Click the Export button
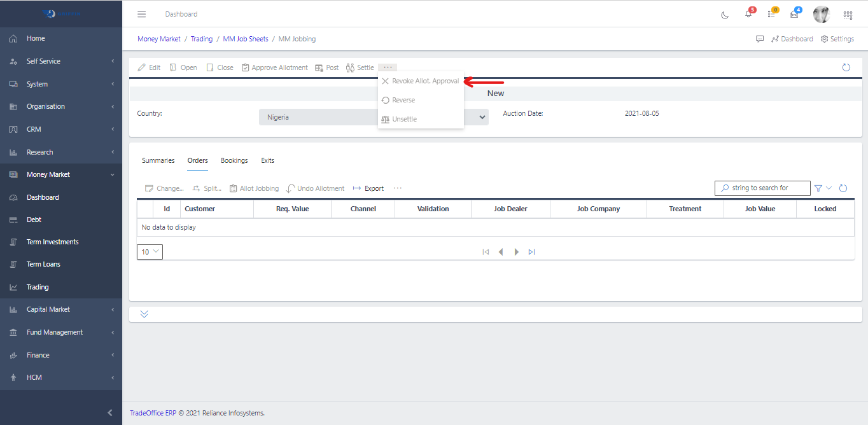868x425 pixels. point(368,188)
